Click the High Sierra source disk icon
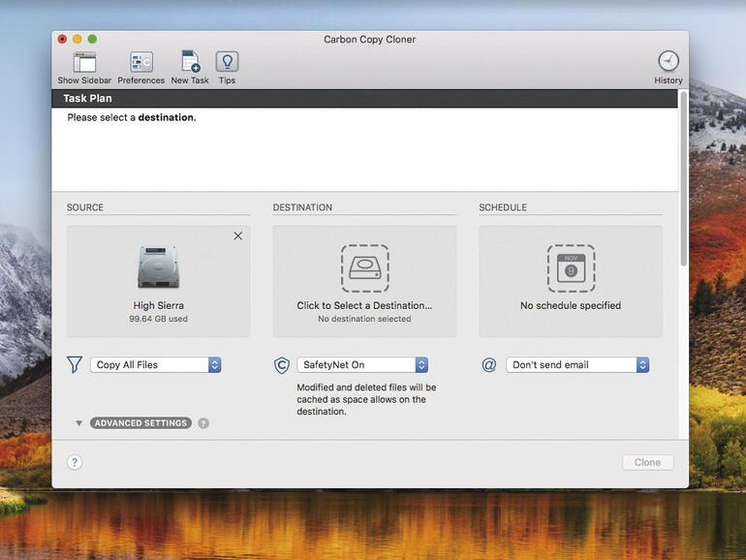This screenshot has width=746, height=560. [x=159, y=266]
